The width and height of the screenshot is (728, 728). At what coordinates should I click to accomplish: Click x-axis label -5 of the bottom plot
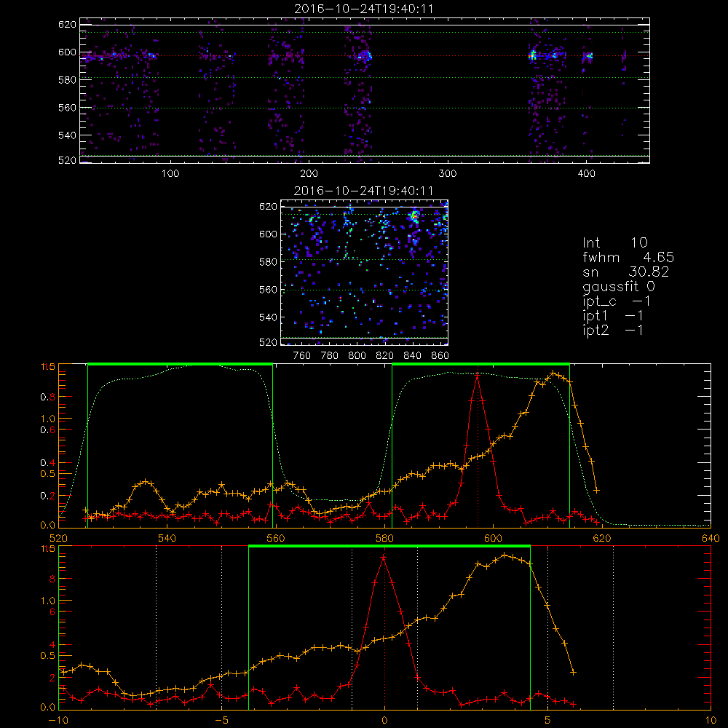(x=222, y=721)
